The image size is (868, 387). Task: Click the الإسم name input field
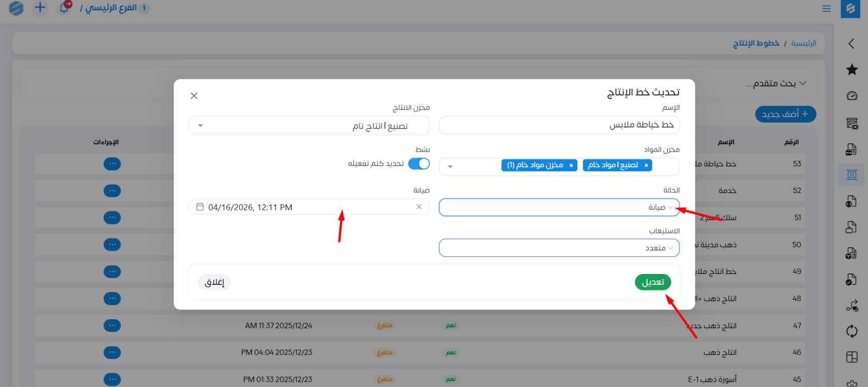tap(559, 125)
